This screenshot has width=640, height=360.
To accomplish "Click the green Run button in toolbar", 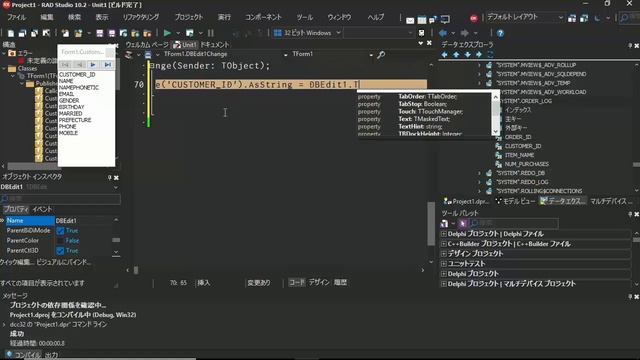I will click(x=167, y=33).
